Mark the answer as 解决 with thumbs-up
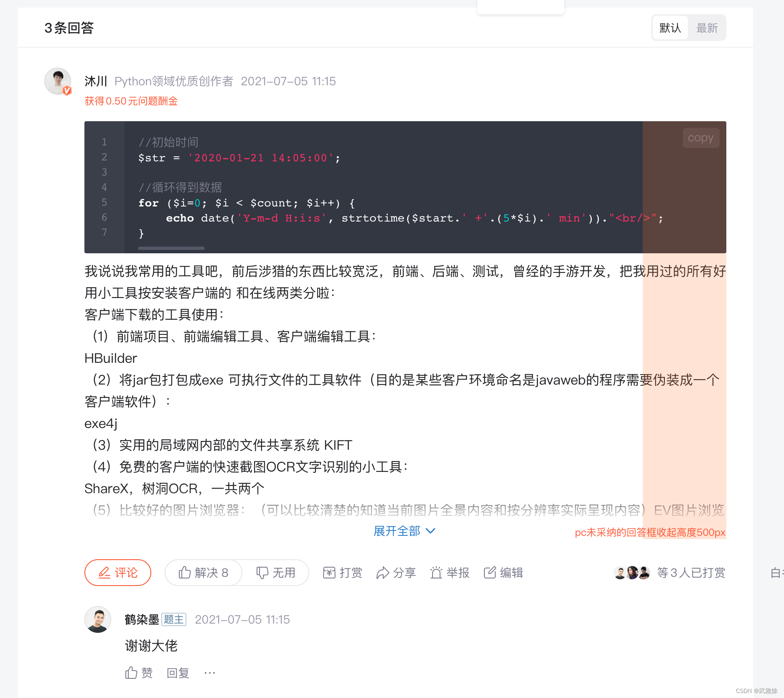The image size is (784, 698). click(204, 573)
